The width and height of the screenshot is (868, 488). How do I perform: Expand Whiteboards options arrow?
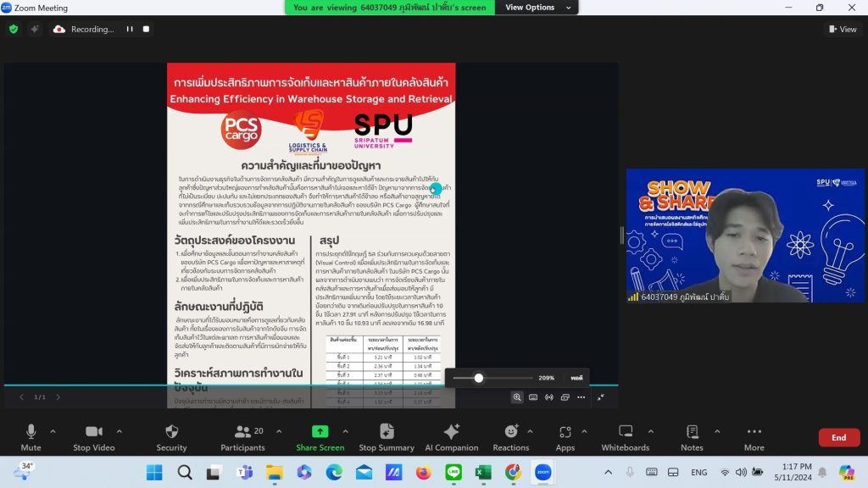tap(650, 431)
